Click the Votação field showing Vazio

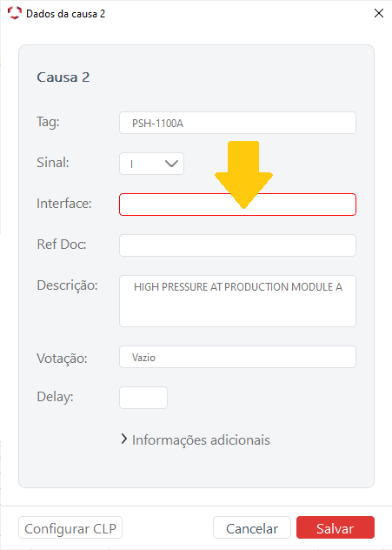point(237,357)
